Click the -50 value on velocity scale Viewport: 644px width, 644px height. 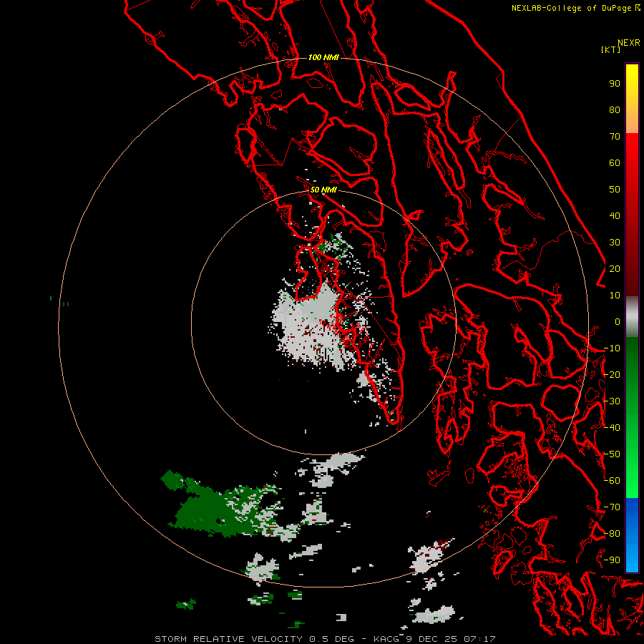(612, 454)
